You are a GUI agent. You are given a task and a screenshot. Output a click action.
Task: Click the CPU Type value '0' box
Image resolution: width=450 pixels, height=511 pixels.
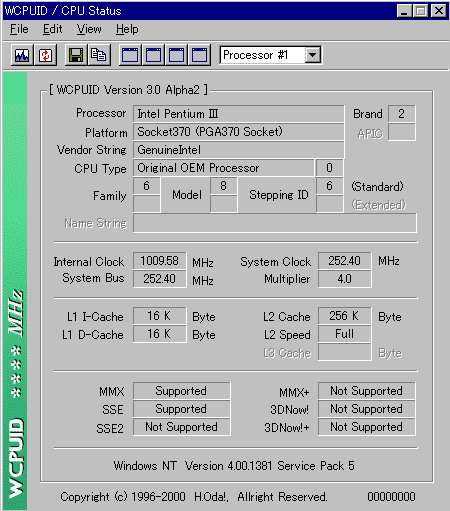[329, 168]
